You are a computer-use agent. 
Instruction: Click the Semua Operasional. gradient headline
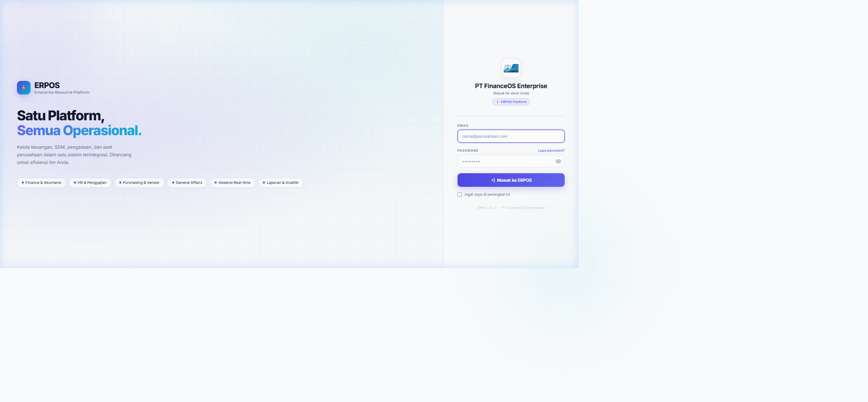click(79, 130)
